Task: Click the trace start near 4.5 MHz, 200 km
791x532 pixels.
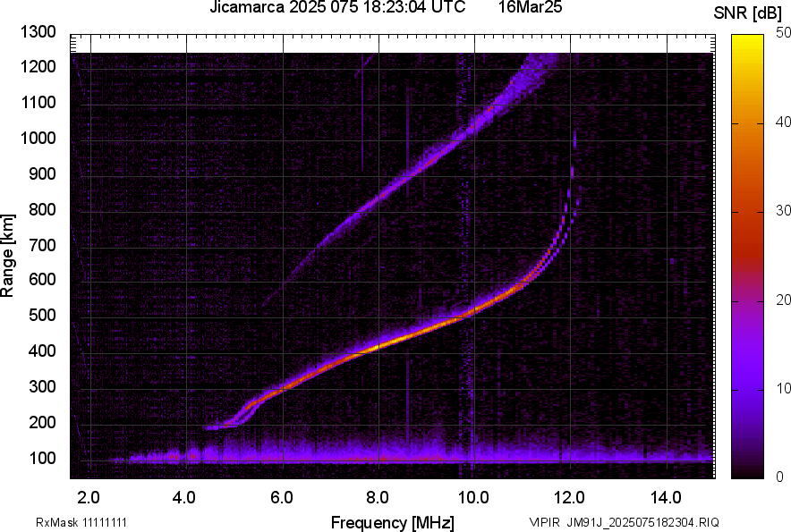Action: click(215, 427)
